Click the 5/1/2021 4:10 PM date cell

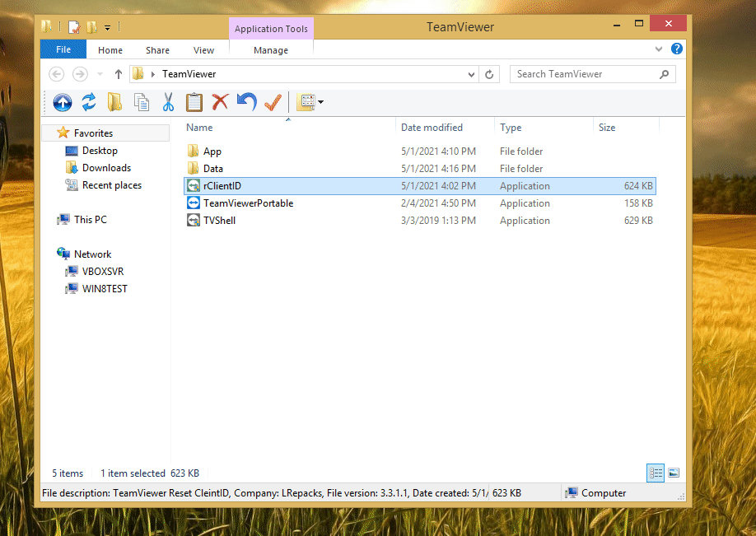pos(438,151)
